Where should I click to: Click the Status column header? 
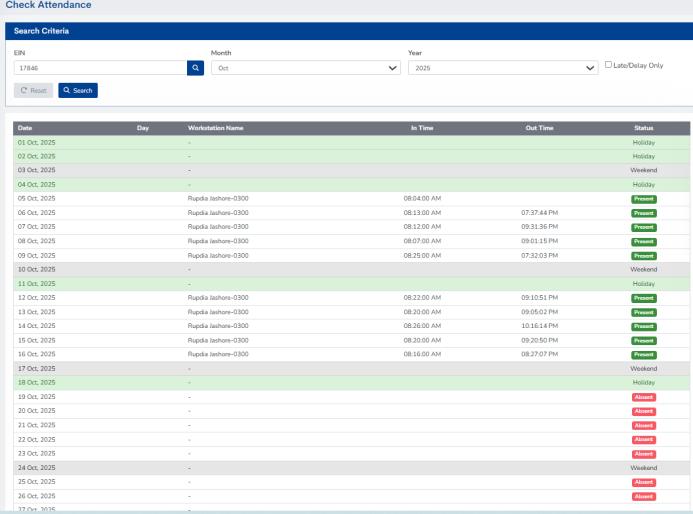pos(643,128)
